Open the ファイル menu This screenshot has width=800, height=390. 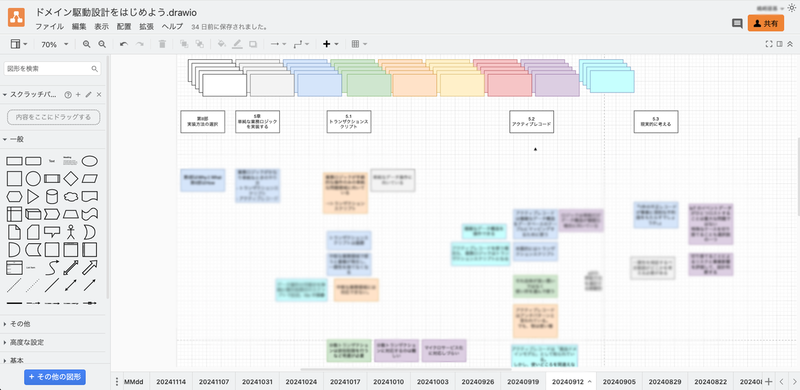49,27
